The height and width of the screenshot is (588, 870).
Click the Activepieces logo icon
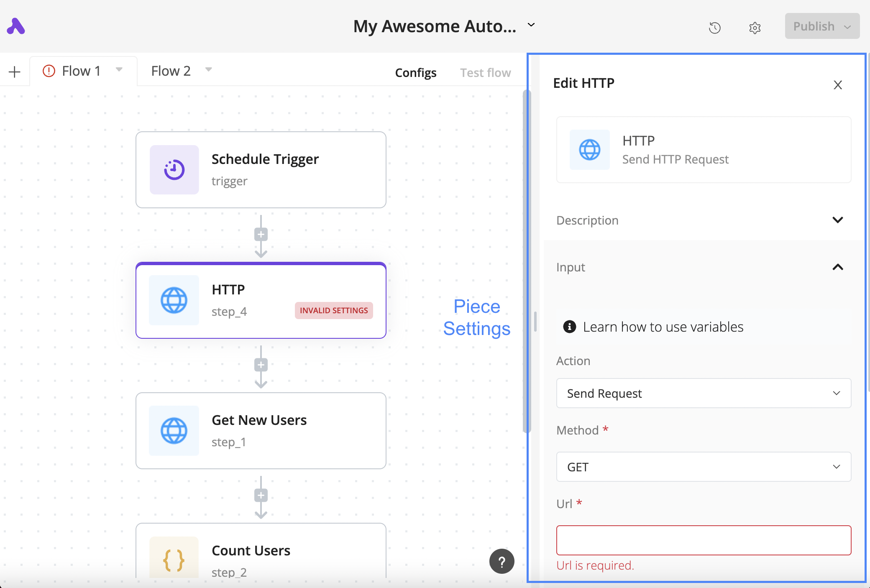pyautogui.click(x=16, y=26)
